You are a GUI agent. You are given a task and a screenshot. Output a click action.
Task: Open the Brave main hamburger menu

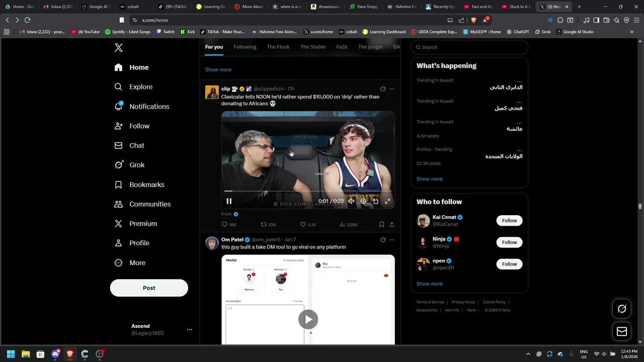click(x=636, y=20)
